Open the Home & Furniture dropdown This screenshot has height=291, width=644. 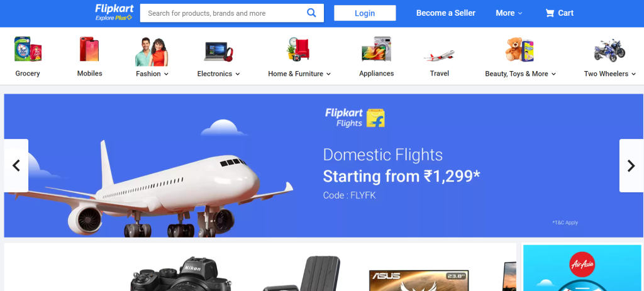pos(299,74)
